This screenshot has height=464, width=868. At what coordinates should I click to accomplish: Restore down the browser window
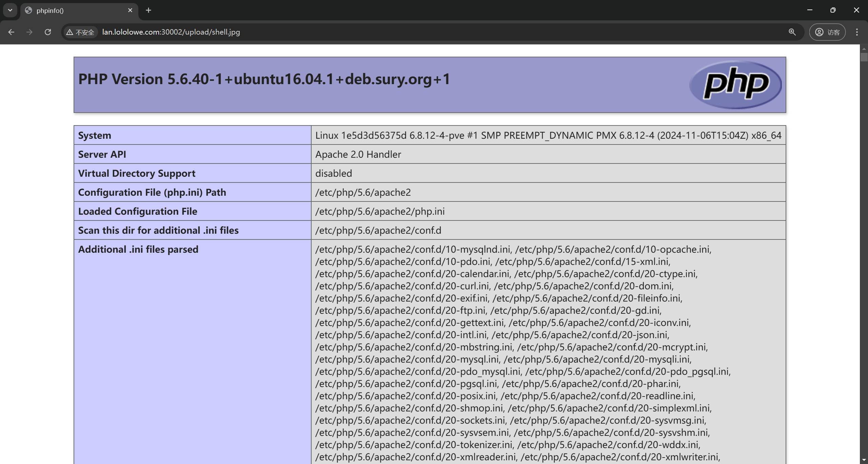(x=833, y=11)
